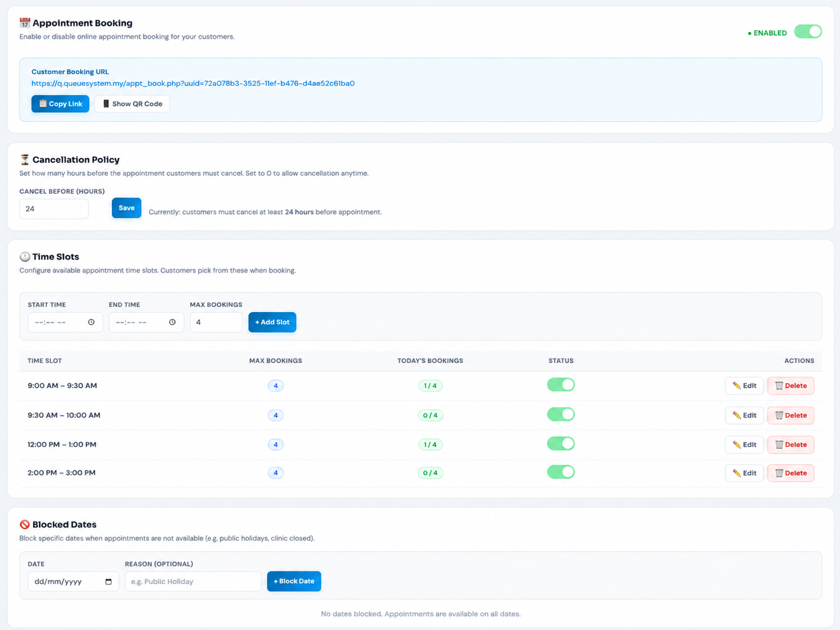Click the clipboard icon on Copy Link button
The image size is (840, 630).
[x=42, y=103]
